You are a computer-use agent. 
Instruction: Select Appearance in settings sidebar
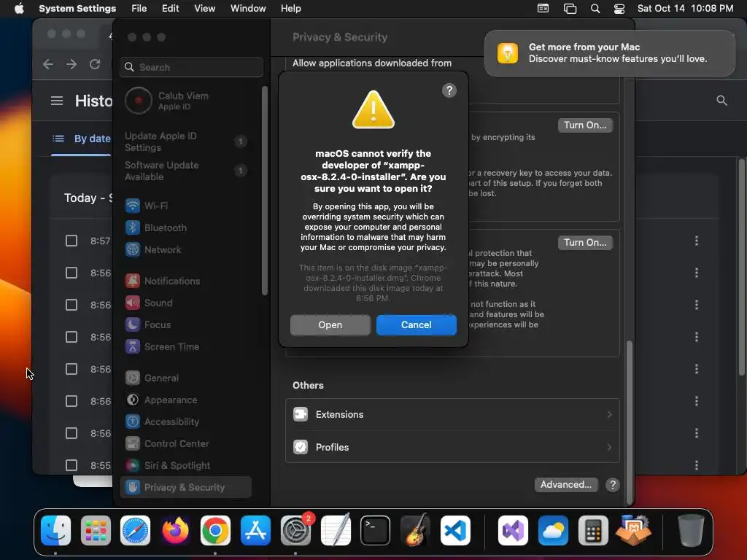pyautogui.click(x=186, y=400)
